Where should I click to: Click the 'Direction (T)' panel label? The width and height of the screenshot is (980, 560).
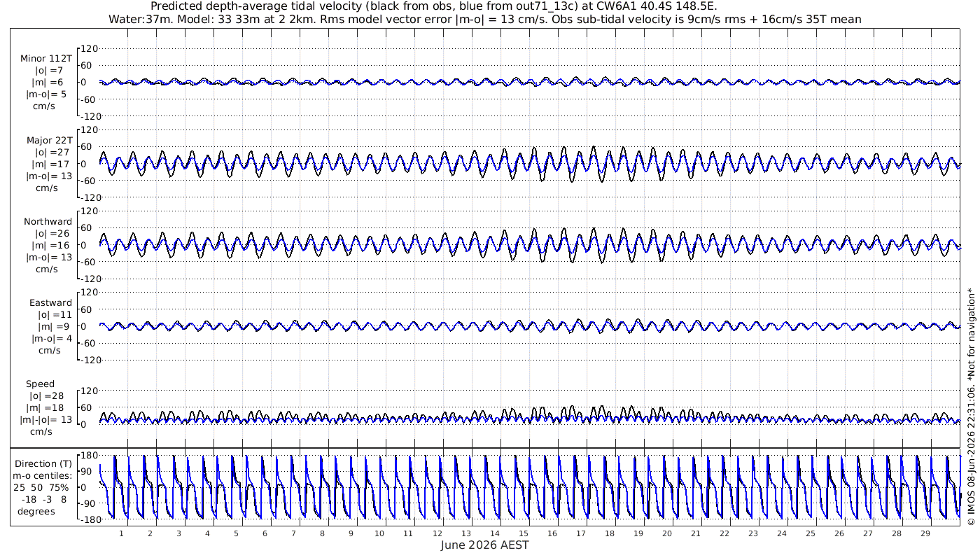tap(43, 464)
